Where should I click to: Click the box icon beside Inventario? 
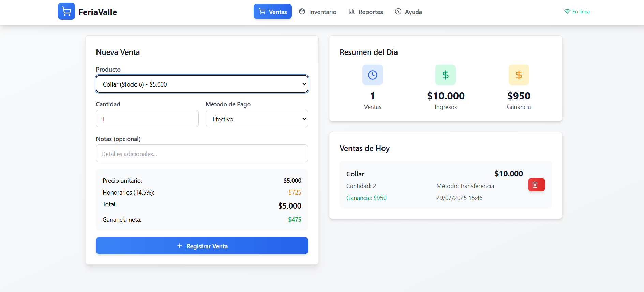(302, 12)
